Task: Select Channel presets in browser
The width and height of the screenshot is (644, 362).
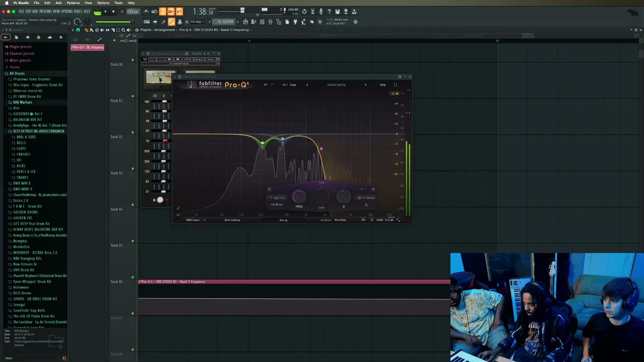Action: click(x=22, y=53)
